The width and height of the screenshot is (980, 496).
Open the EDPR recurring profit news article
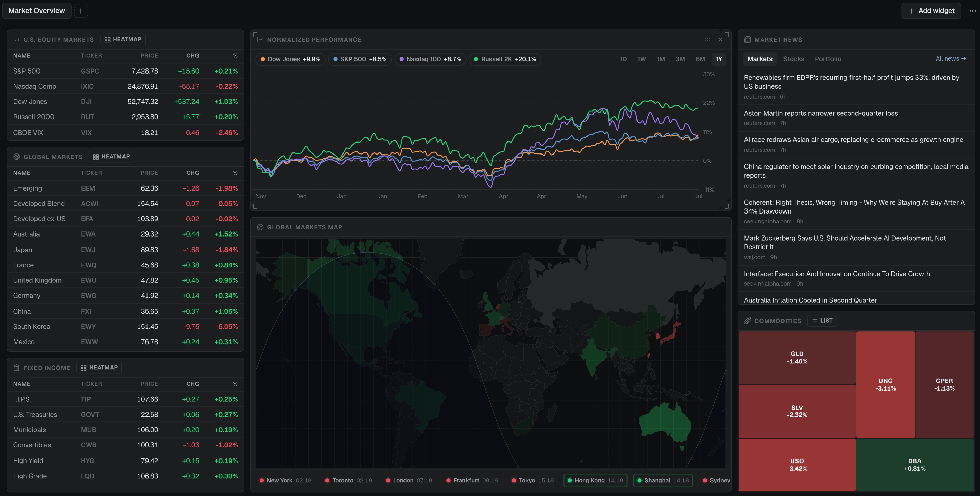(856, 87)
